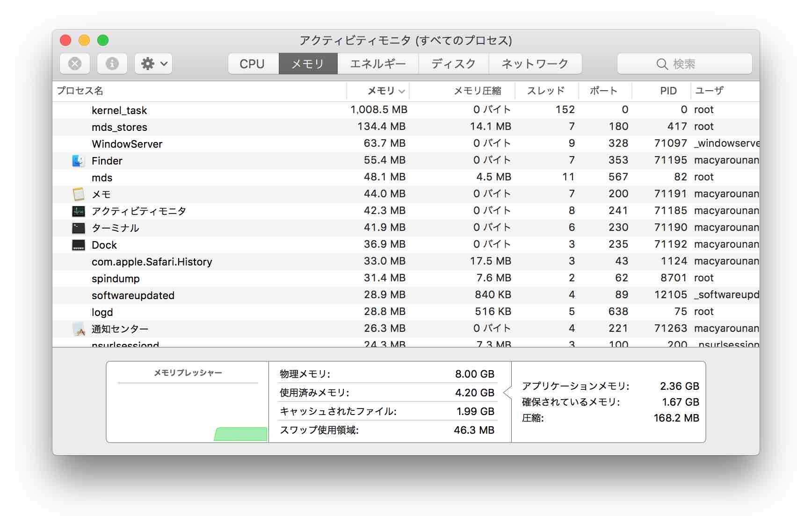Click the 使用済みメモリ 4.20 GB value
Viewport: 812px width, 530px height.
click(475, 393)
